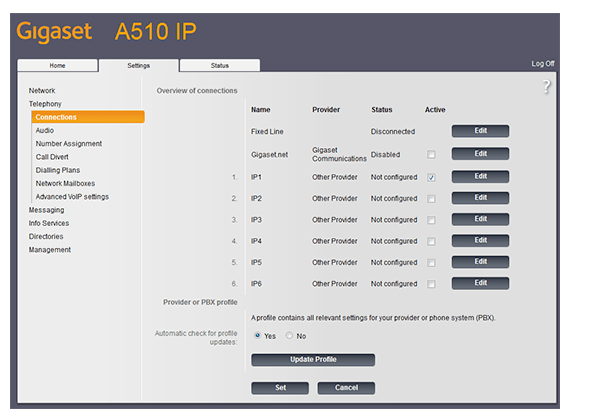Enable Active checkbox for IP2
The width and height of the screenshot is (589, 417).
[x=431, y=199]
